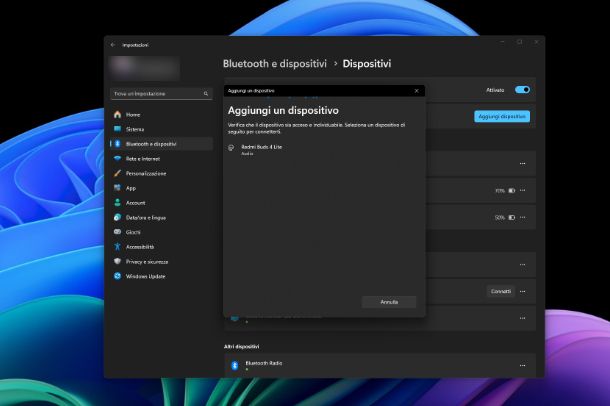
Task: Toggle the Bluetooth Attivato switch
Action: 522,90
